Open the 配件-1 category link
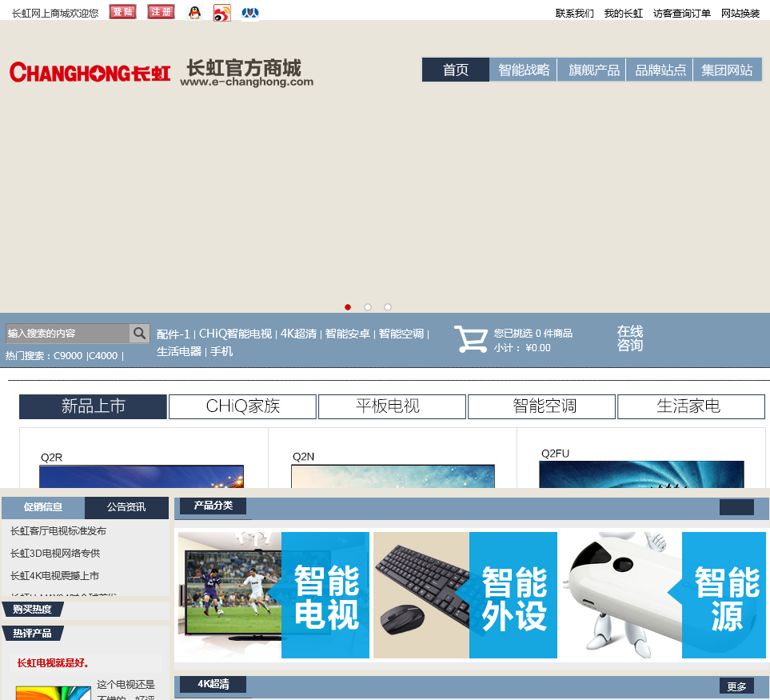 pos(174,334)
